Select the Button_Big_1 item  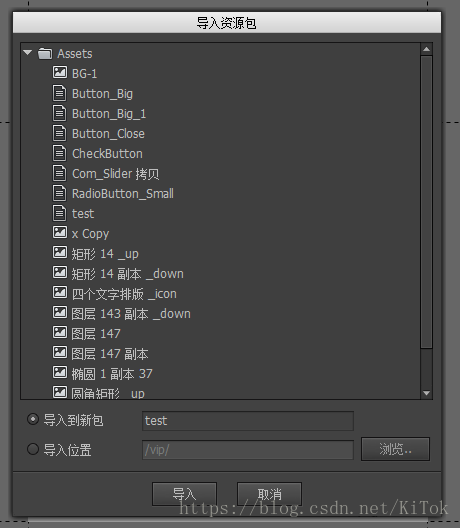tap(109, 114)
